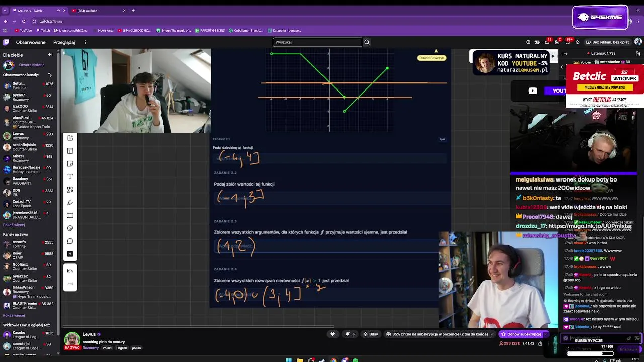
Task: Click the whiteboard redo arrow
Action: (70, 284)
